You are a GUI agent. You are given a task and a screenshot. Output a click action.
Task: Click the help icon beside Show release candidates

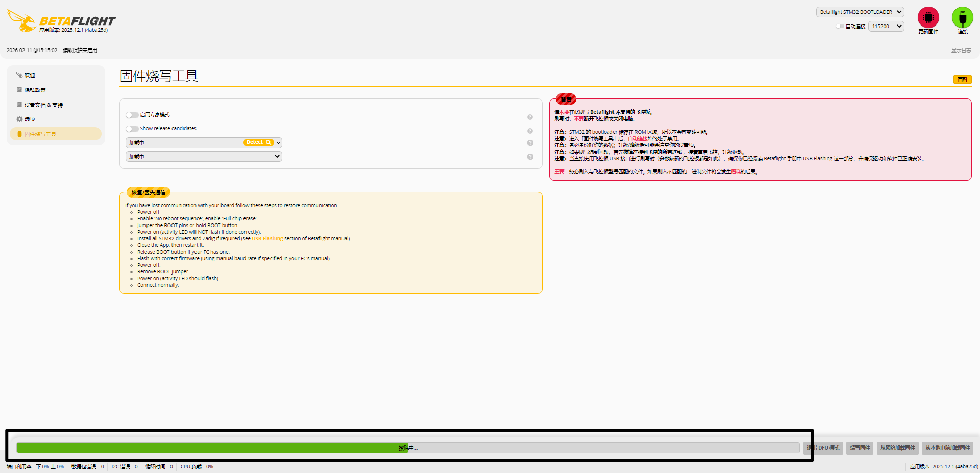530,131
